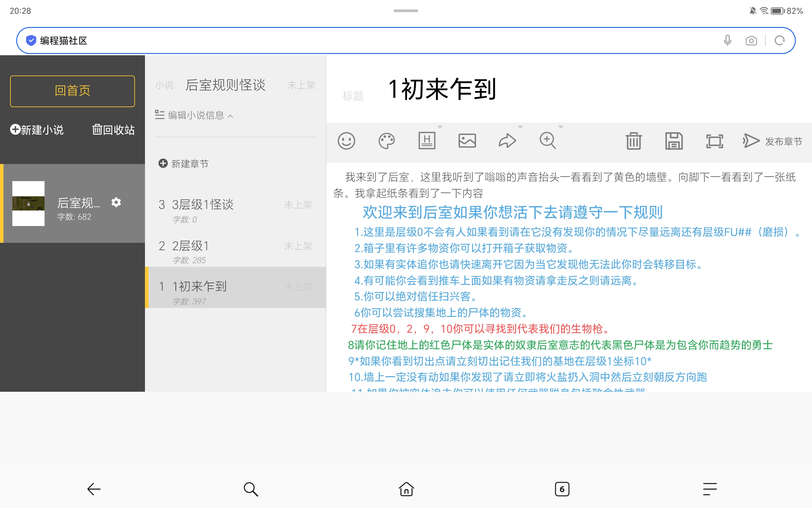
Task: Click the novel cover thumbnail
Action: pyautogui.click(x=29, y=203)
